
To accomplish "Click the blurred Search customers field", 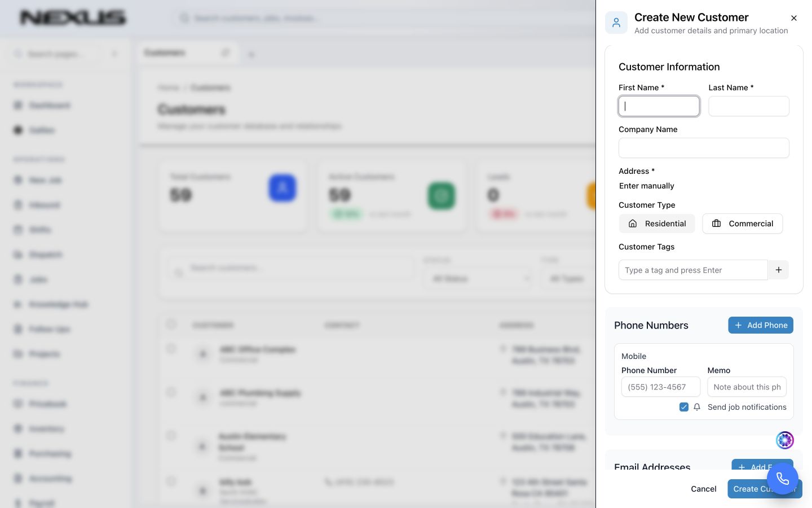I will click(290, 268).
